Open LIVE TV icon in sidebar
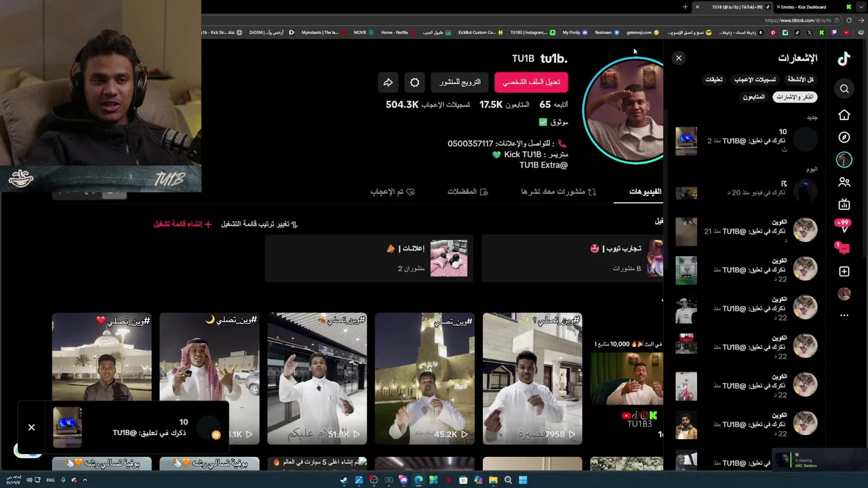 (844, 204)
